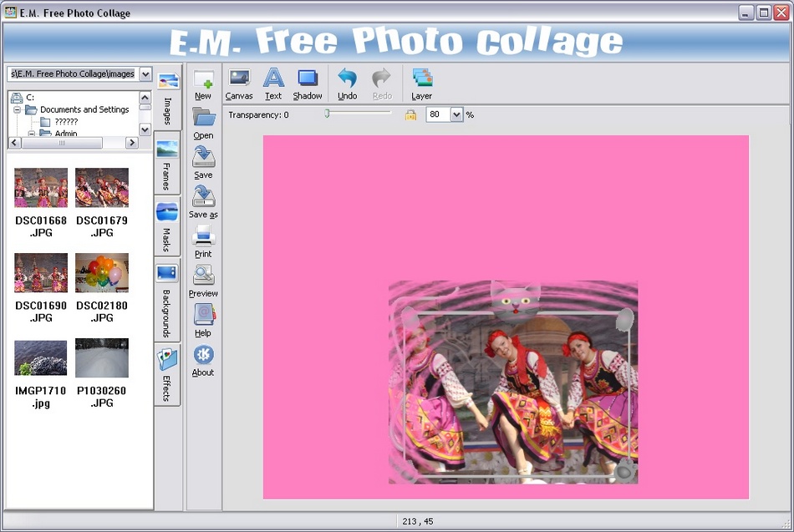Viewport: 794px width, 532px height.
Task: Open the folder path dropdown
Action: pos(145,73)
